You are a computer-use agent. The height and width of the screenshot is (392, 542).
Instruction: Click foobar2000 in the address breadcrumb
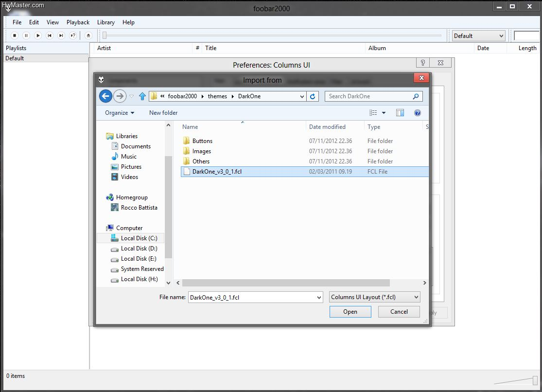(182, 96)
